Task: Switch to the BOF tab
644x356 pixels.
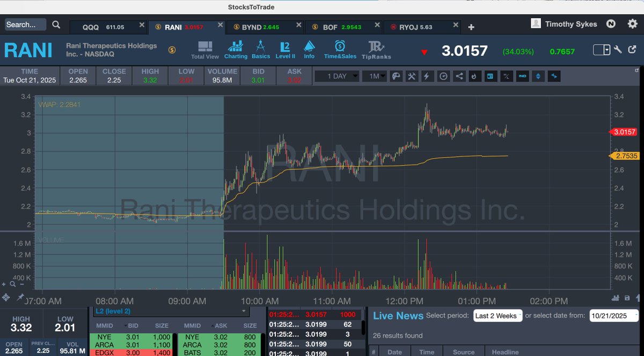Action: pyautogui.click(x=344, y=27)
